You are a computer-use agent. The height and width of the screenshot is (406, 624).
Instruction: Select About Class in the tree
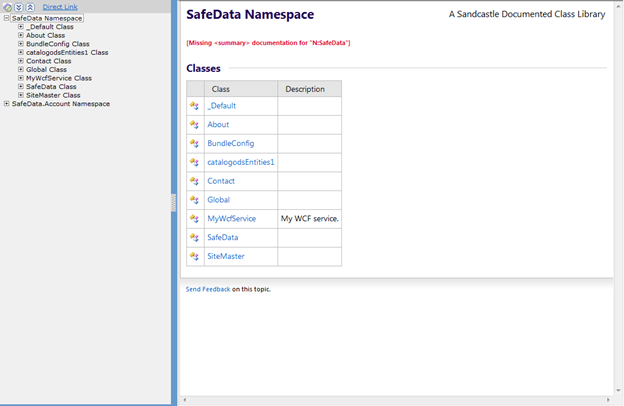[45, 35]
